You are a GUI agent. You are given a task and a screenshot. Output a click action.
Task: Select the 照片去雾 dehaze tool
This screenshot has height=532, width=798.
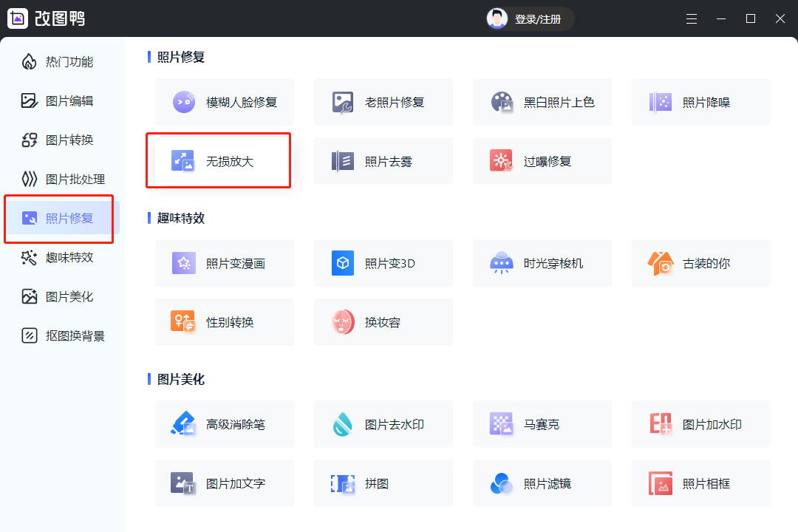(383, 161)
